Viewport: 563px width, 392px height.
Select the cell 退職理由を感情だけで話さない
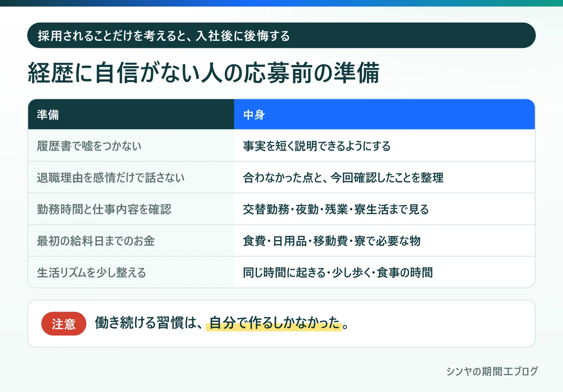(x=131, y=177)
